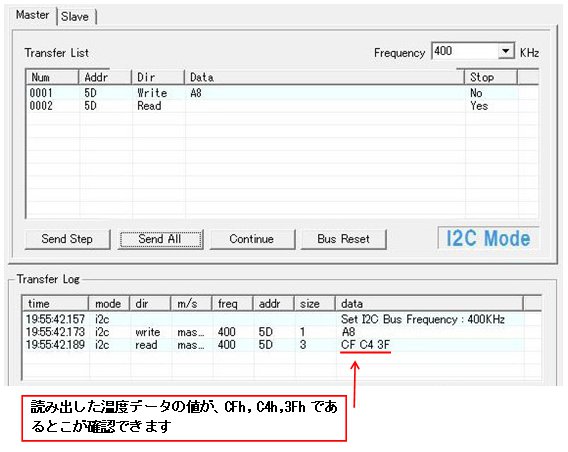
Task: Click the Yes stop value in row 0002
Action: pyautogui.click(x=479, y=106)
